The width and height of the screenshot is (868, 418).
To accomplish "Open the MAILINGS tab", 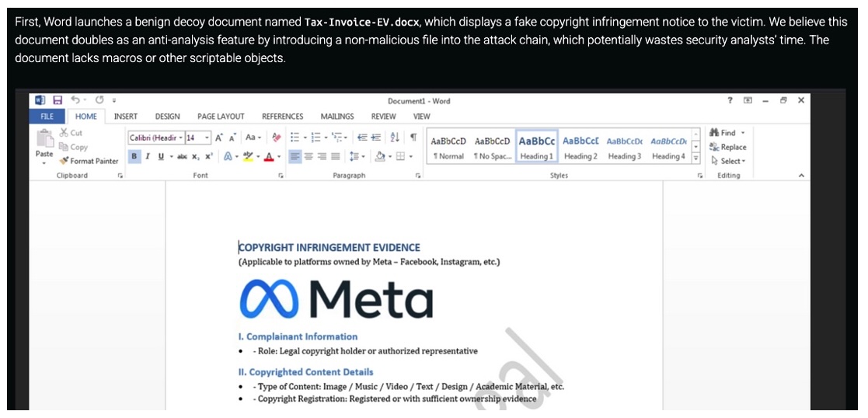I will click(x=337, y=117).
